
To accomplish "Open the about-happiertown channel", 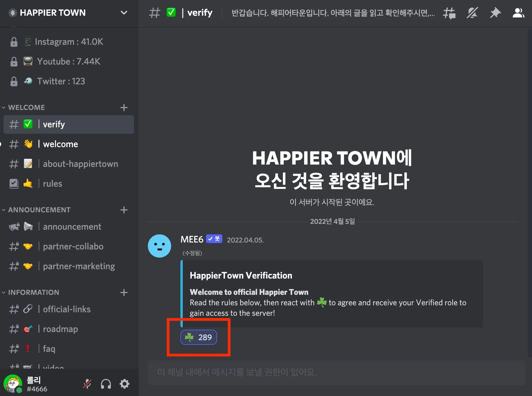I will pyautogui.click(x=69, y=164).
